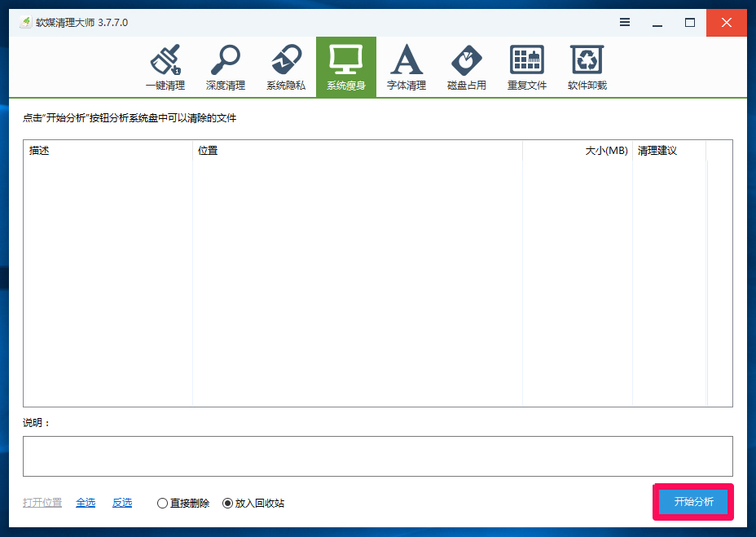Open the 字体清理 (Font Cleanup) tool
The image size is (756, 537).
click(407, 67)
